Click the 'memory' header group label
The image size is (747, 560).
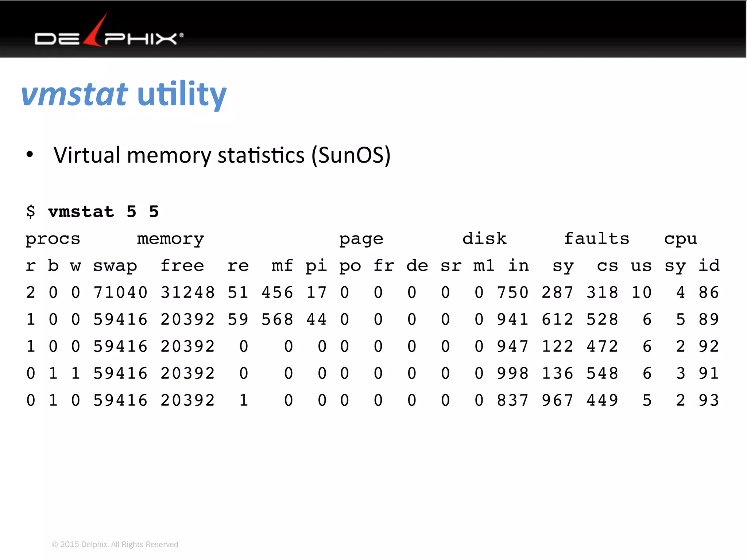170,239
